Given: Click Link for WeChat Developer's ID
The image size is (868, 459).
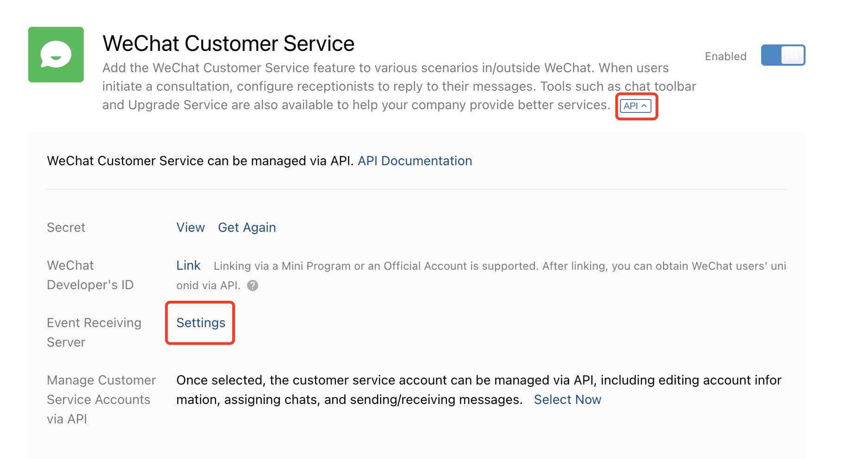Looking at the screenshot, I should point(188,265).
